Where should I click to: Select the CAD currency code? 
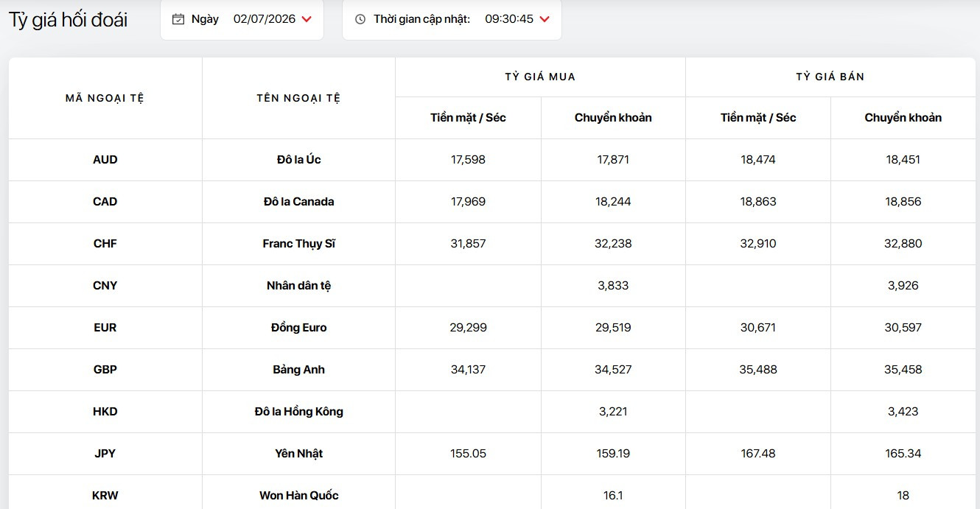pos(105,202)
